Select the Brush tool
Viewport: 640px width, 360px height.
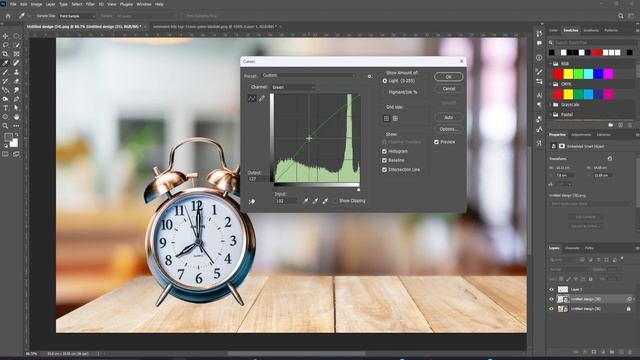5,72
